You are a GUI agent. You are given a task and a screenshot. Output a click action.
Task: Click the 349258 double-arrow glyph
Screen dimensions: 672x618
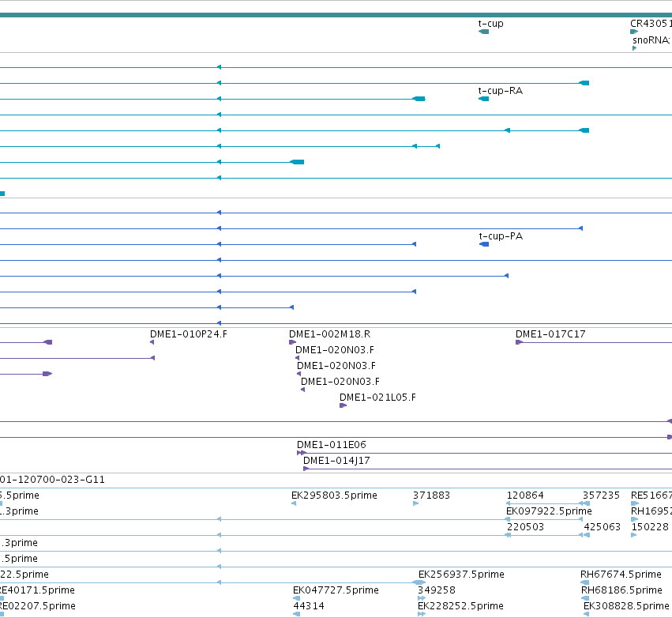(x=422, y=598)
